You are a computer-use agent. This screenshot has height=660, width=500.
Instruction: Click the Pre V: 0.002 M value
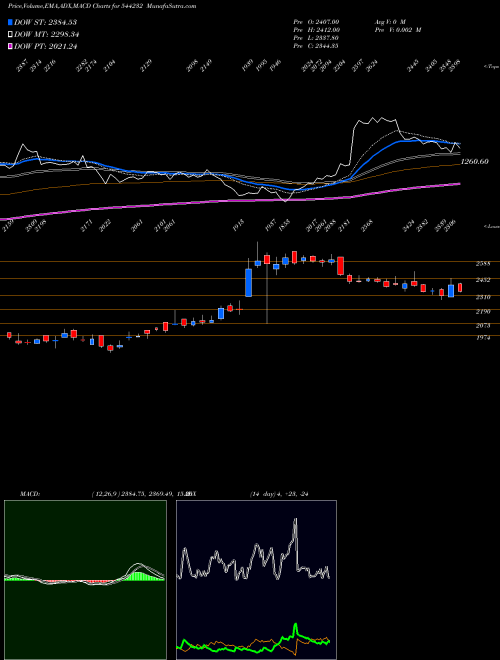397,30
